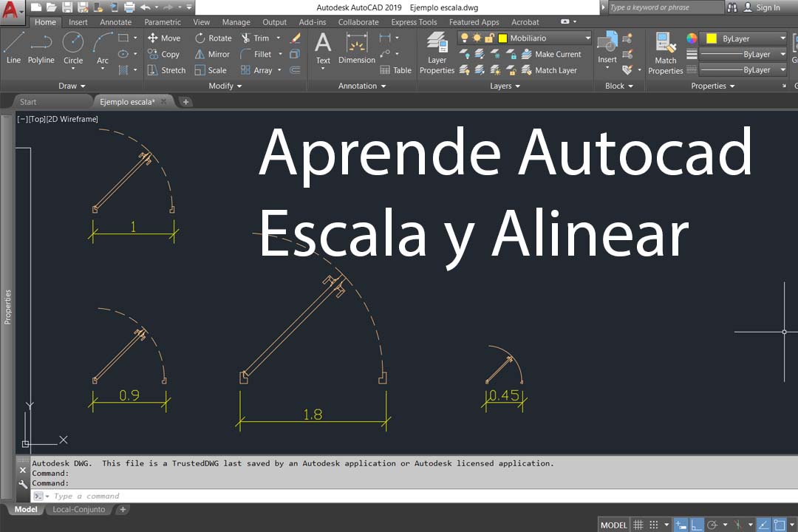The image size is (798, 532).
Task: Click Make Current layer button
Action: coord(552,54)
